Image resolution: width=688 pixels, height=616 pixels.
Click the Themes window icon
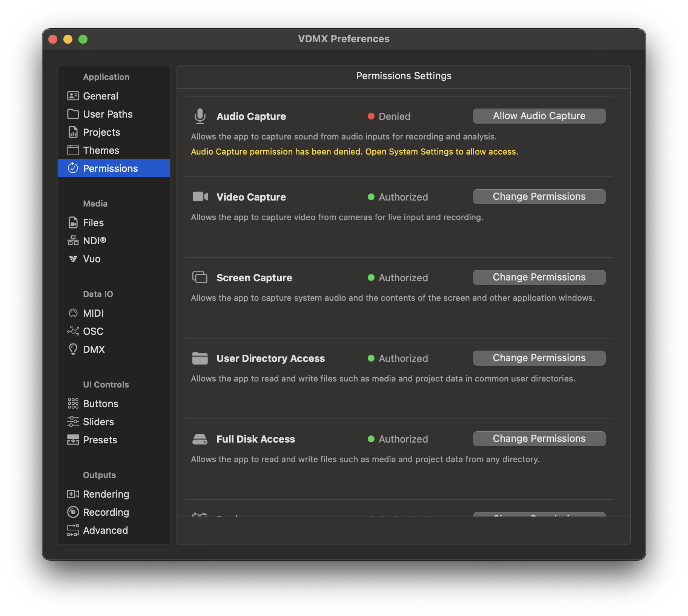pyautogui.click(x=73, y=150)
